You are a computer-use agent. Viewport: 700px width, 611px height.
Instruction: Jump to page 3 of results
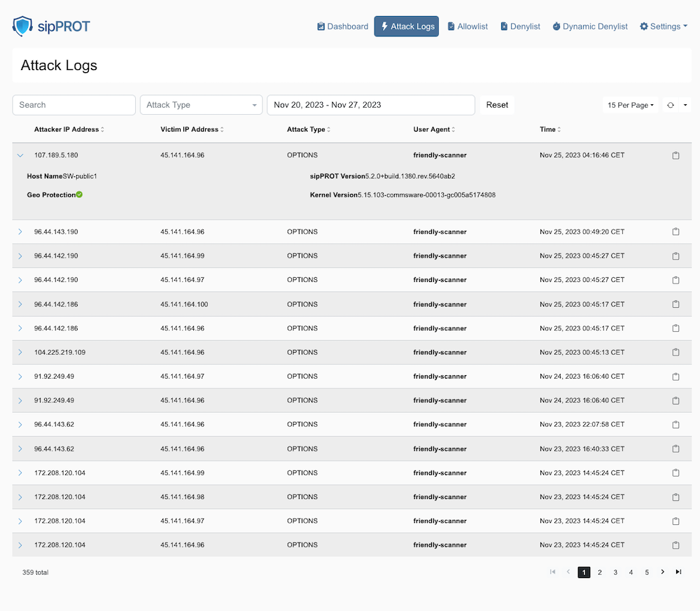615,573
